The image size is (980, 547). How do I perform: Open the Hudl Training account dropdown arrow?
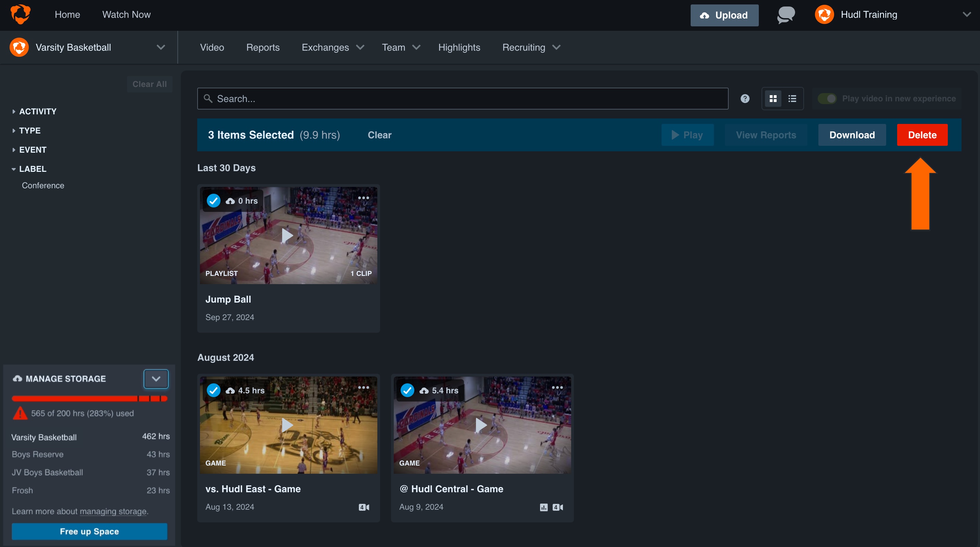967,15
